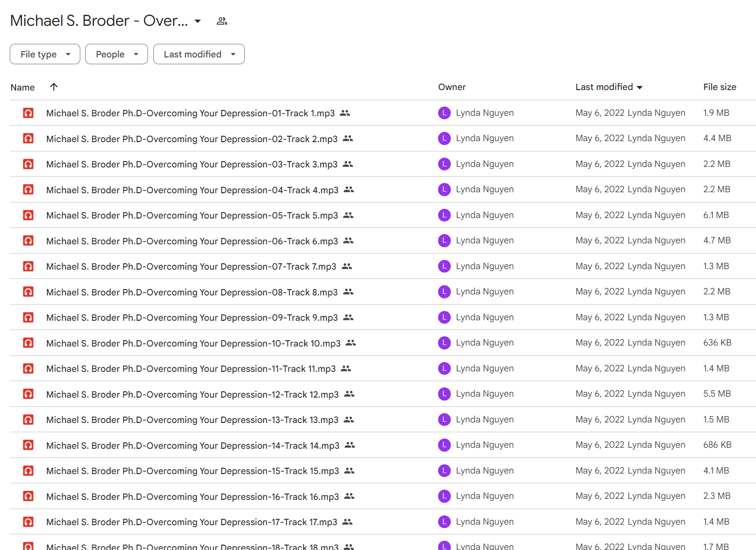Click the shared icon next to Track 10.mp3

[351, 343]
